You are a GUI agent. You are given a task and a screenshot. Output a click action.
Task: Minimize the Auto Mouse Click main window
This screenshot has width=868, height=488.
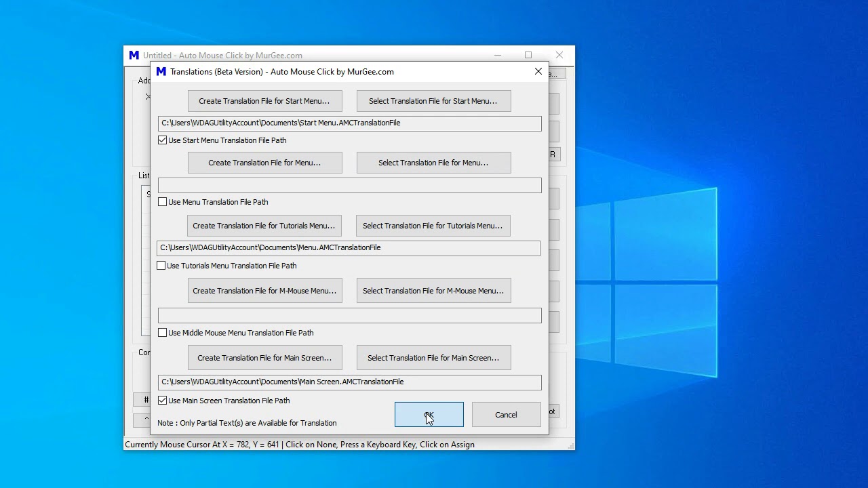[498, 55]
